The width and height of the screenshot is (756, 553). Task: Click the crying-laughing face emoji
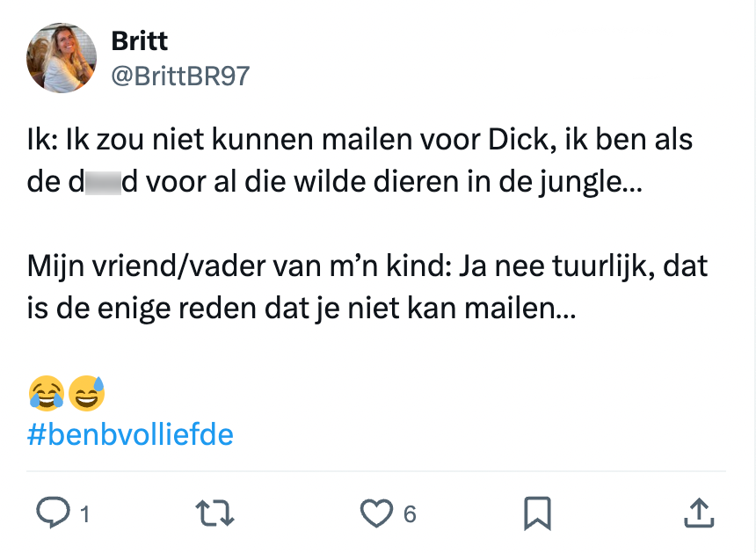[x=46, y=393]
